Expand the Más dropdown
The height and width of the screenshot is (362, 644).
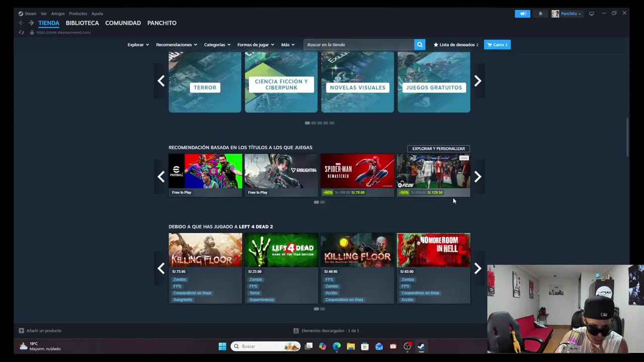point(288,45)
